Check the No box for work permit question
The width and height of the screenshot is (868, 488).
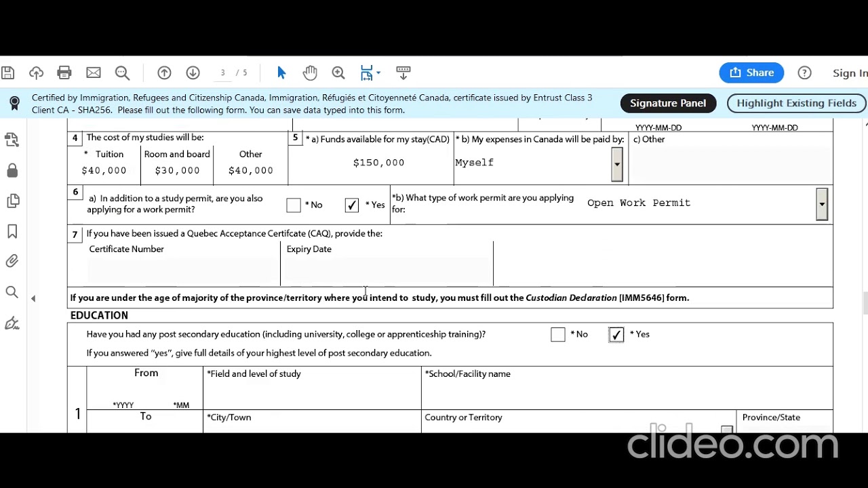(294, 205)
